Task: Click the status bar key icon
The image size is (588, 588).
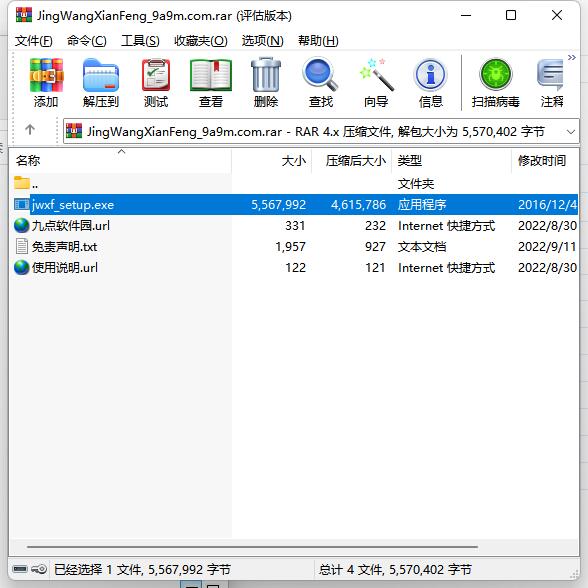Action: (x=39, y=569)
